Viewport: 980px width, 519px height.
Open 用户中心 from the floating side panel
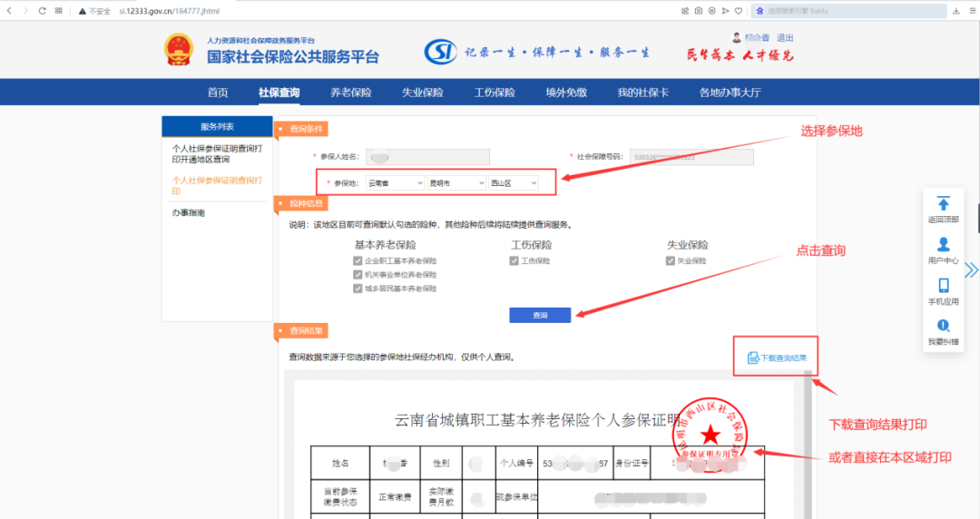click(x=943, y=244)
